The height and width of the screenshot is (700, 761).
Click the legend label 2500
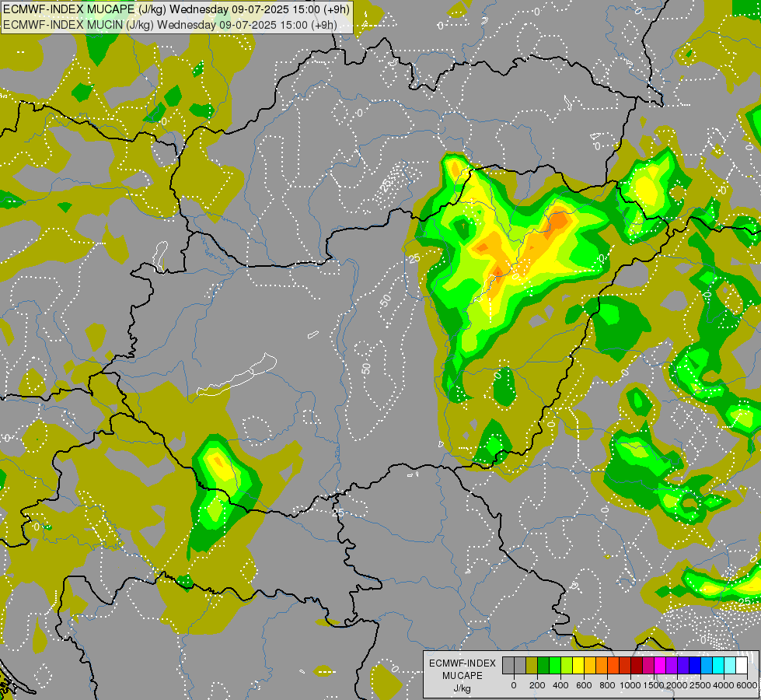pos(700,685)
